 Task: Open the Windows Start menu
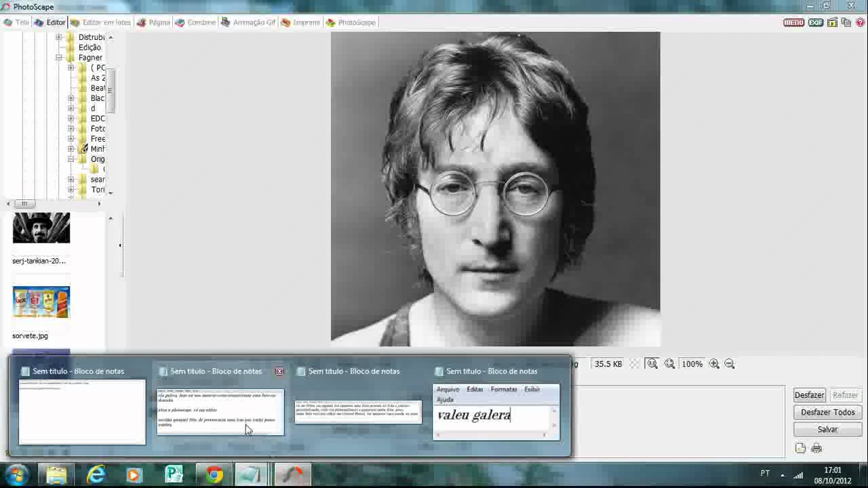(17, 474)
